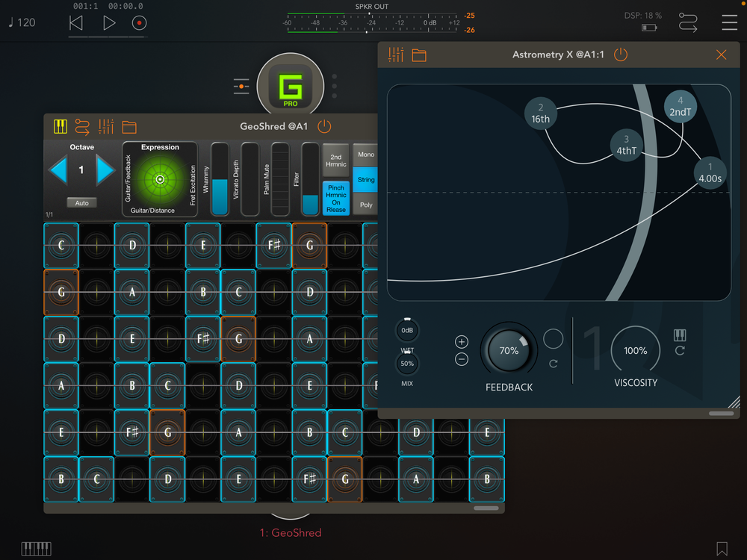Rewind transport to the start

coord(75,23)
